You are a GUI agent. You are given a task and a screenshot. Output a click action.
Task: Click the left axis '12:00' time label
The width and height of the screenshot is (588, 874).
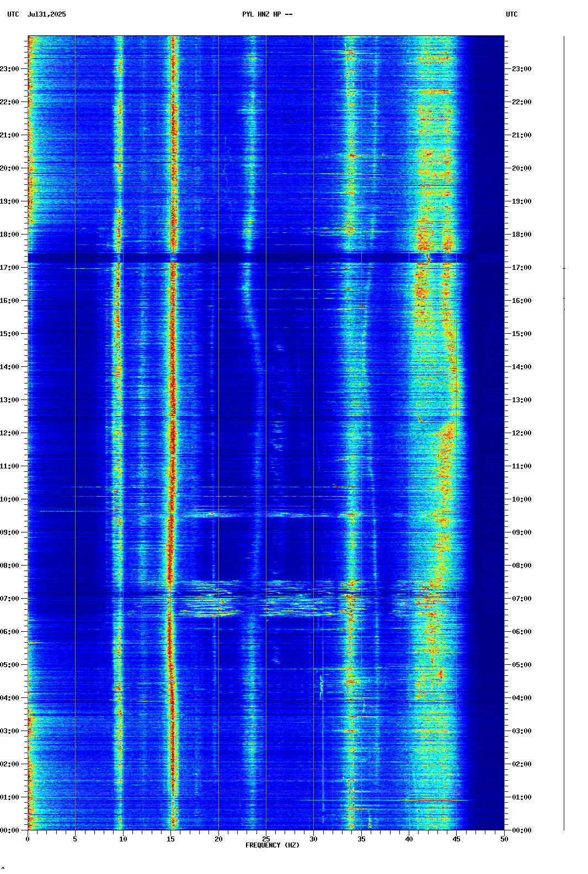point(9,433)
